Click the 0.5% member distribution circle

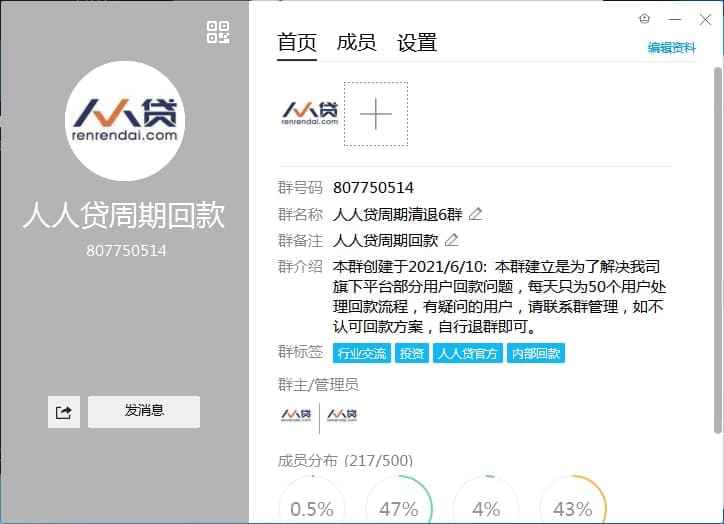click(312, 500)
